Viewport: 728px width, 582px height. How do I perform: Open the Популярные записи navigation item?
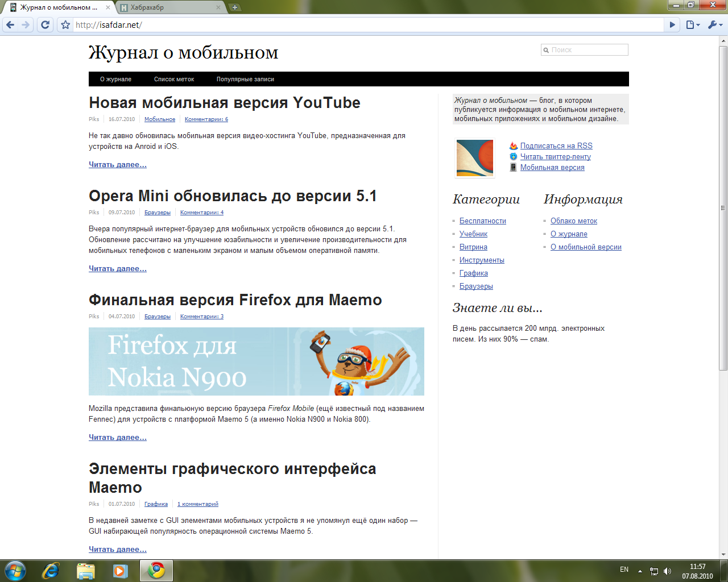point(245,79)
